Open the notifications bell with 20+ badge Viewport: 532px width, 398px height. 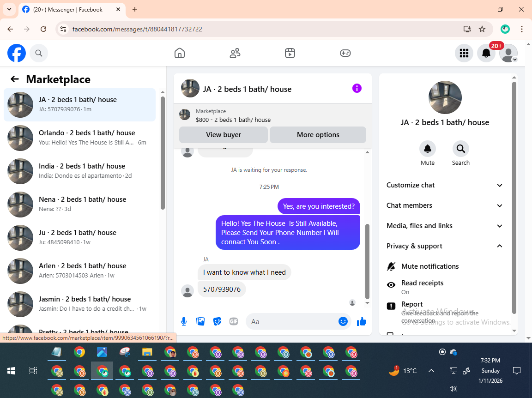click(x=486, y=53)
